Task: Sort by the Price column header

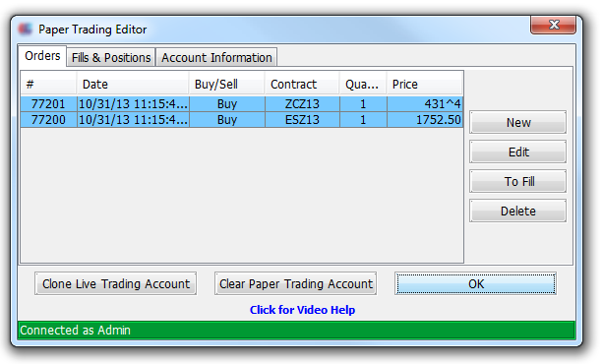Action: (x=424, y=84)
